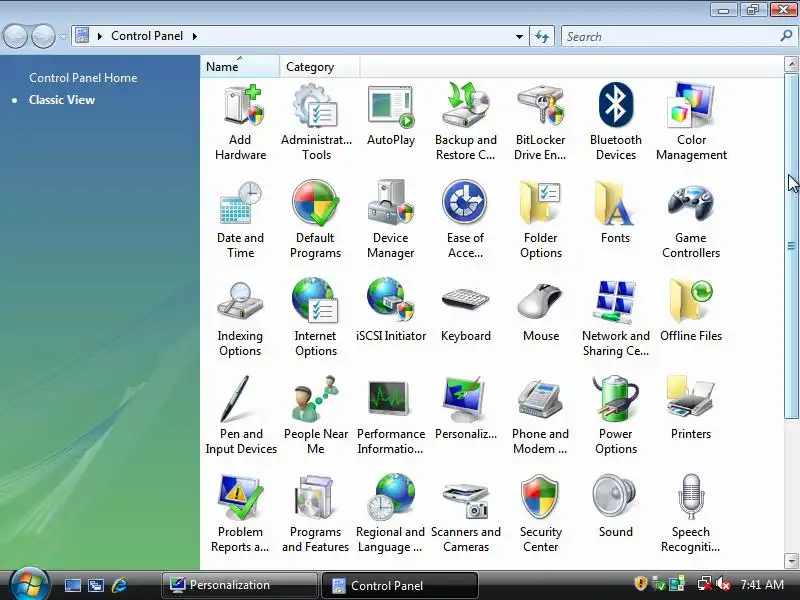Viewport: 800px width, 600px height.
Task: Open Bluetooth Devices
Action: click(x=616, y=123)
